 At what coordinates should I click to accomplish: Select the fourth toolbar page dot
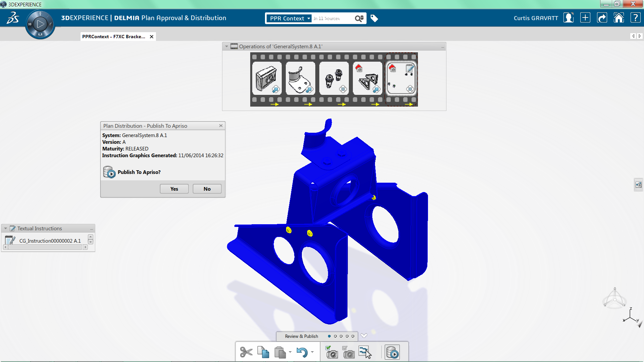(347, 336)
